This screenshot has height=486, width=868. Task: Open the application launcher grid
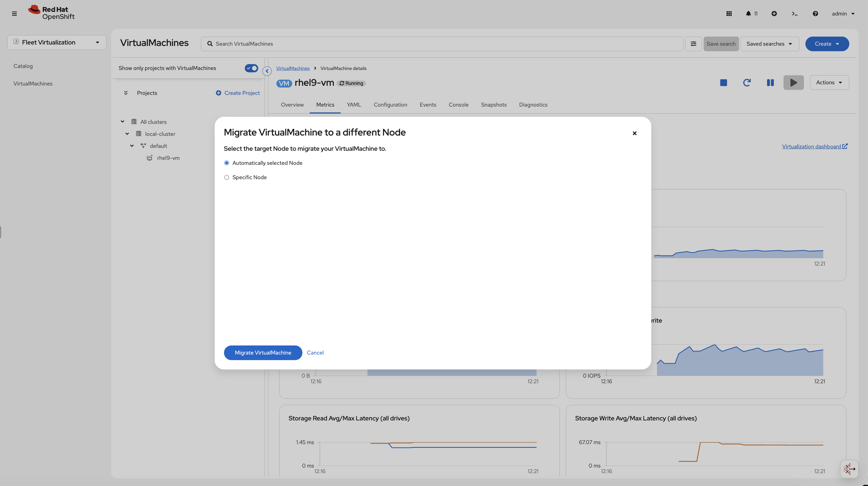pyautogui.click(x=728, y=13)
